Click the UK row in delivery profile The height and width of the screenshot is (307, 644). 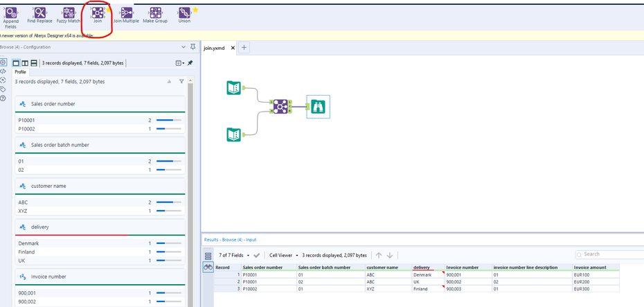[x=100, y=261]
